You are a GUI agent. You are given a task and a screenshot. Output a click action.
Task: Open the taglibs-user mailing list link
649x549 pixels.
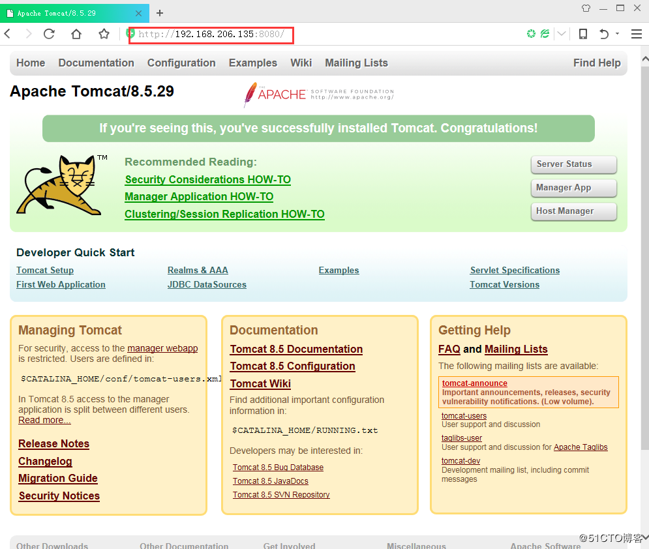pos(462,438)
